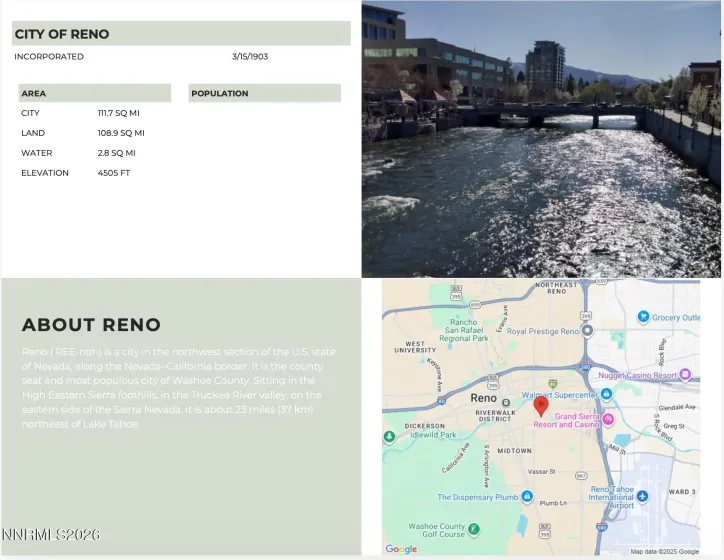
Task: Click the land value 108.9 SQ MI
Action: (121, 133)
